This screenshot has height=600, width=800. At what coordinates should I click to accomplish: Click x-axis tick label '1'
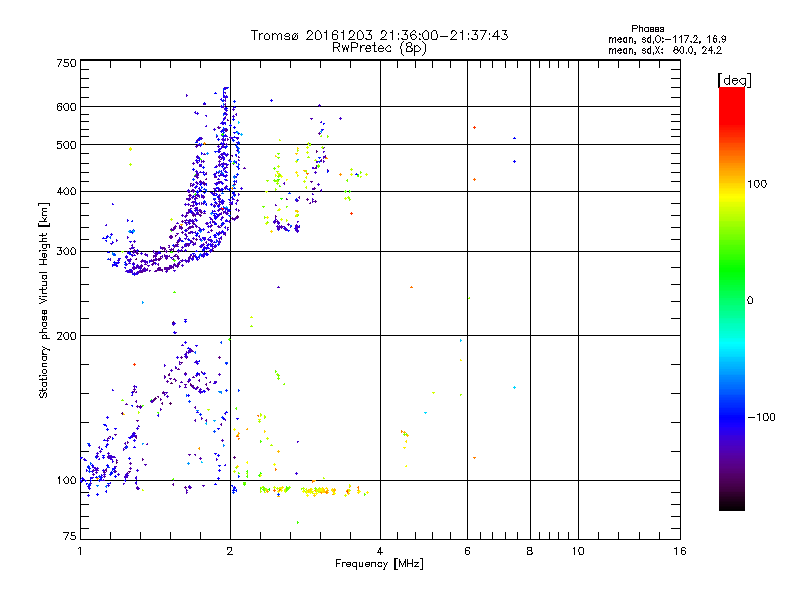tap(80, 551)
